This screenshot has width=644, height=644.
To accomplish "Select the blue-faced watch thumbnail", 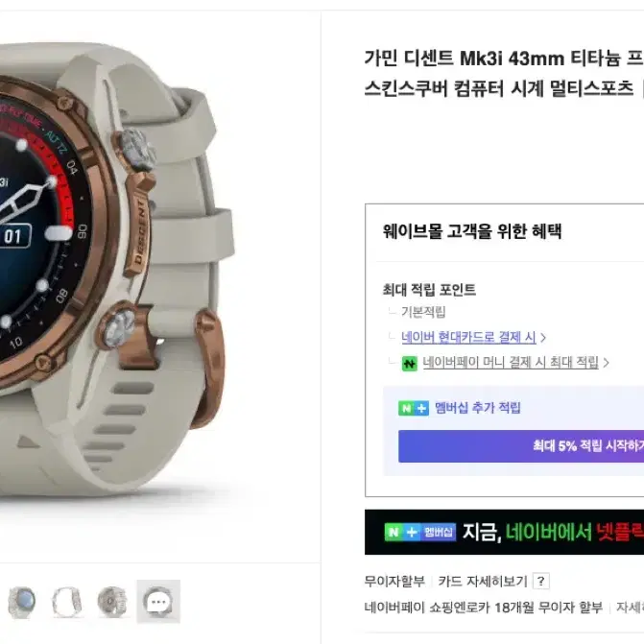I will (x=21, y=602).
